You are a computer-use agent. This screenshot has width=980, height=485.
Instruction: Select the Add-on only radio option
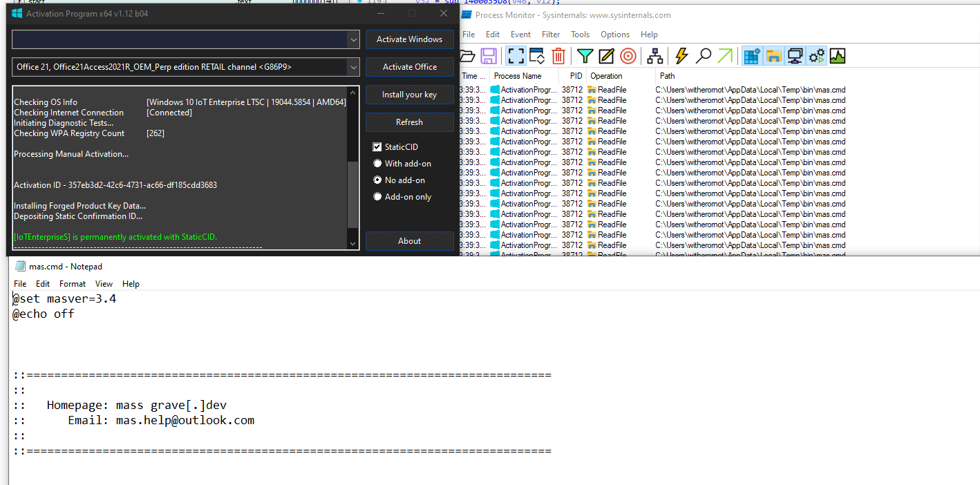[377, 197]
